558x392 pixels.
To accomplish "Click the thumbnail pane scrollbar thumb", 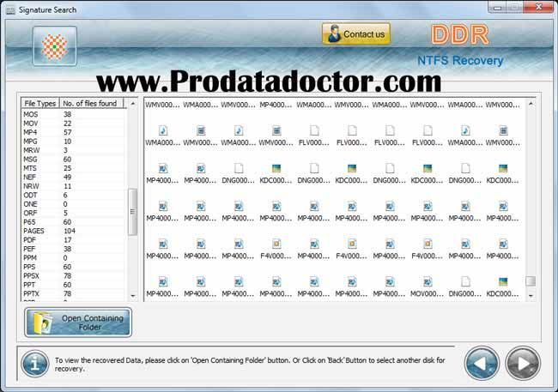I will 531,281.
